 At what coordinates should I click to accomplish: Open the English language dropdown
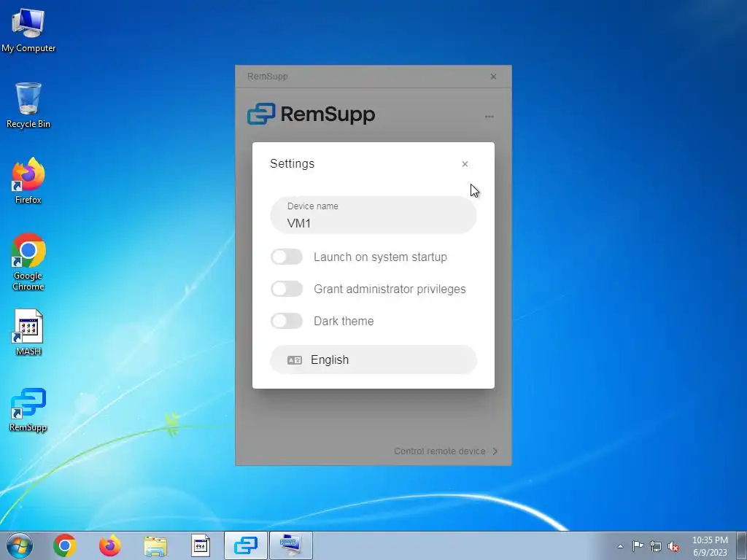(373, 359)
